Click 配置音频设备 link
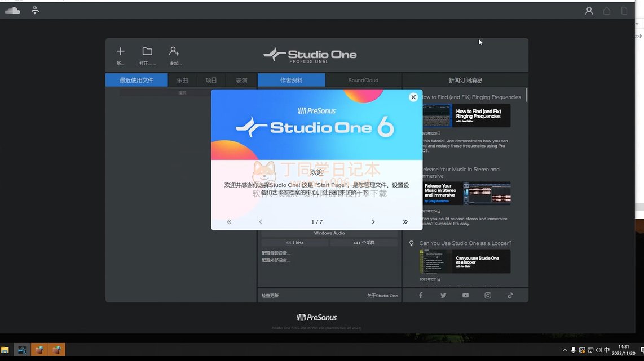The height and width of the screenshot is (361, 644). pyautogui.click(x=276, y=253)
